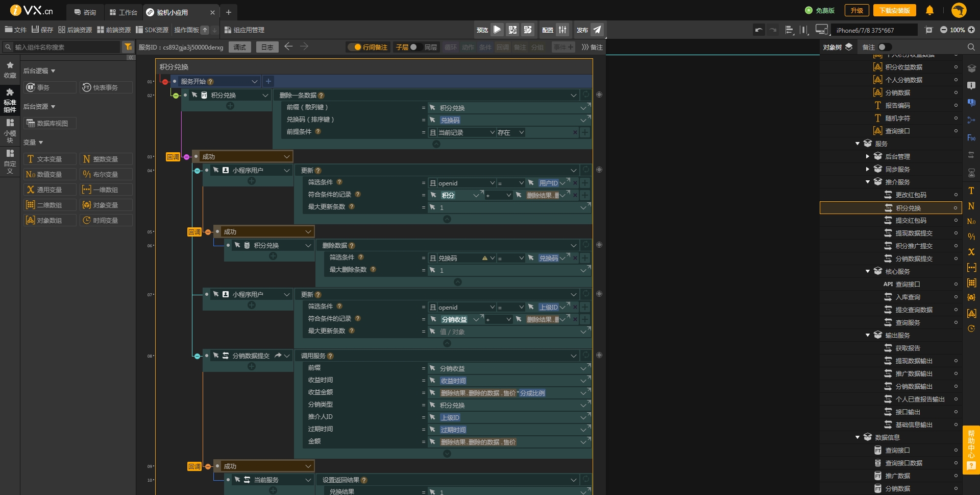Collapse the 输出服务 tree node
This screenshot has height=495, width=980.
867,335
